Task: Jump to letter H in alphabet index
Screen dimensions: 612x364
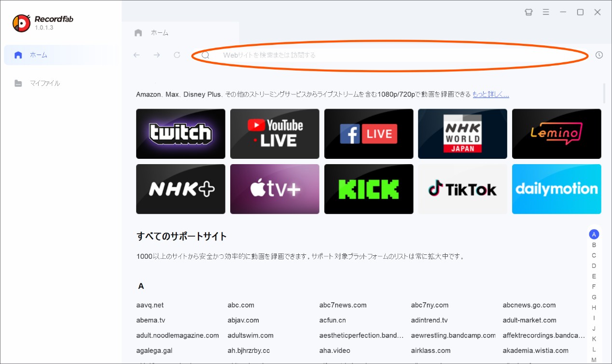Action: 594,308
